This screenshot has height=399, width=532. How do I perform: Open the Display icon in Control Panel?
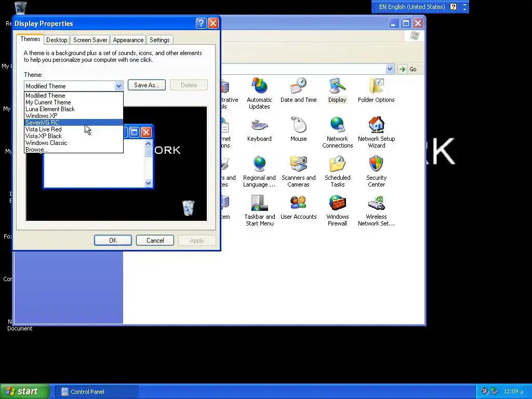(x=337, y=90)
